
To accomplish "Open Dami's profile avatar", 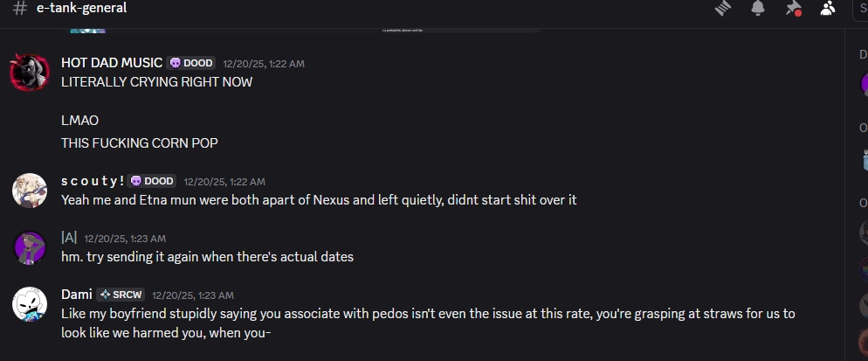I will pyautogui.click(x=29, y=303).
